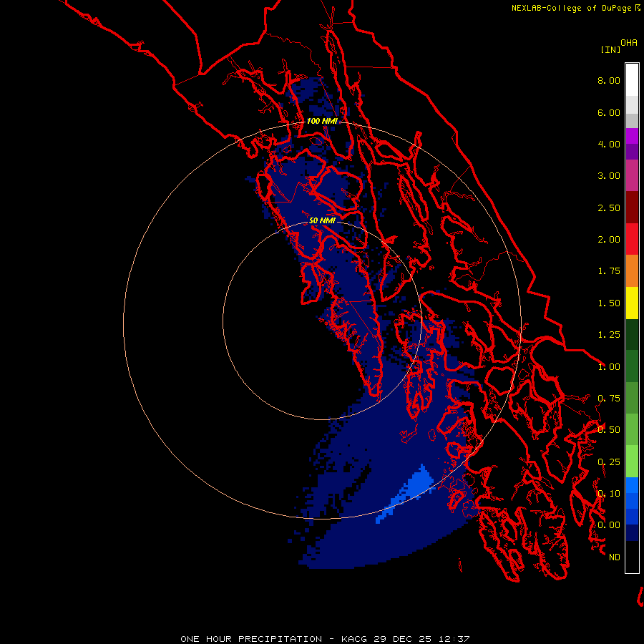Click the 1.50 legend value
The height and width of the screenshot is (644, 644).
(609, 303)
